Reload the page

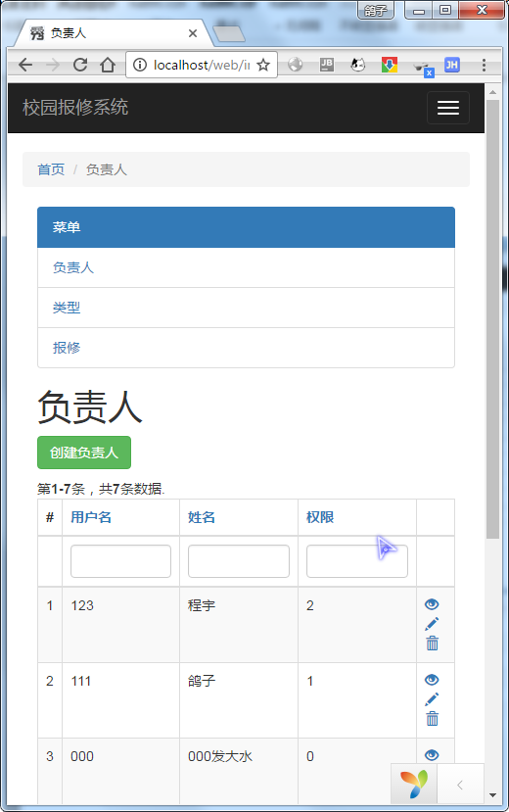(79, 65)
